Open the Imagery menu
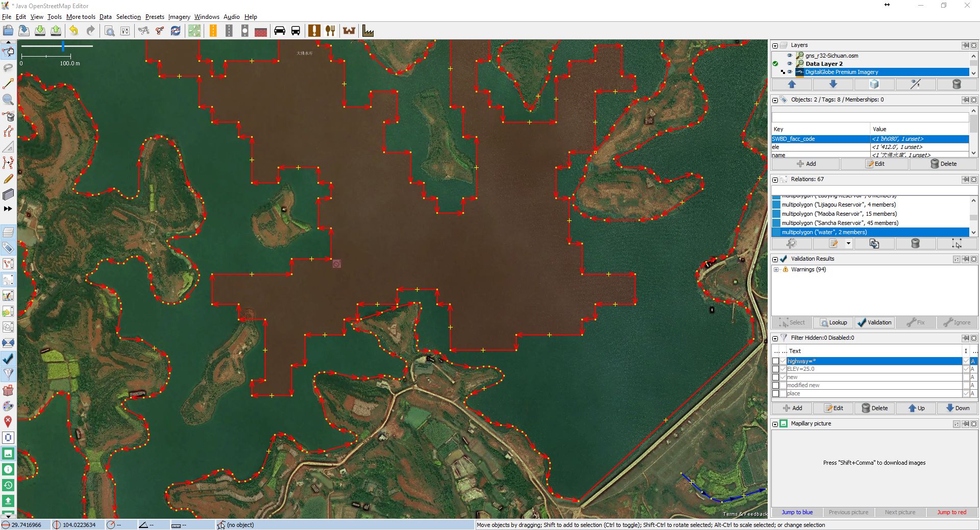The height and width of the screenshot is (530, 980). point(179,17)
